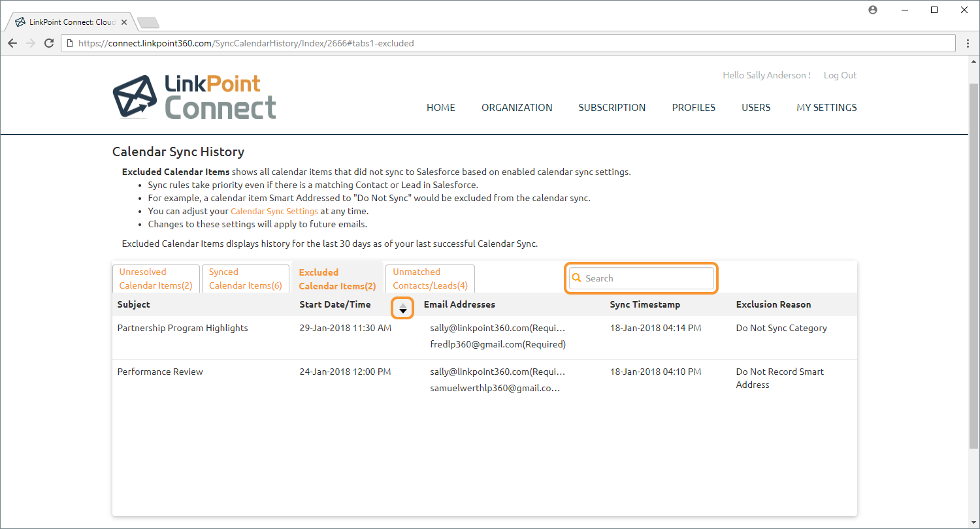This screenshot has height=529, width=980.
Task: Click the page info icon in address bar
Action: pos(70,43)
